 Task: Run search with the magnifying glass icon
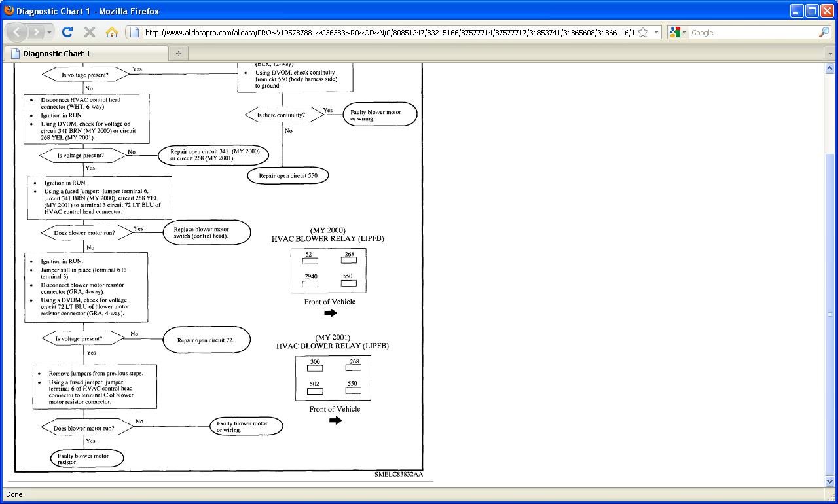point(824,32)
